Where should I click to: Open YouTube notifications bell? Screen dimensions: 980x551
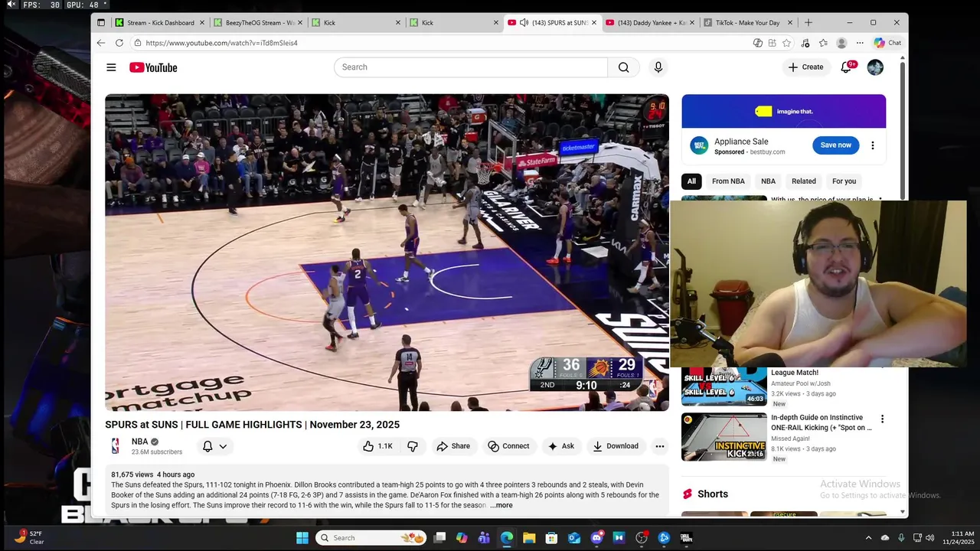pyautogui.click(x=846, y=67)
